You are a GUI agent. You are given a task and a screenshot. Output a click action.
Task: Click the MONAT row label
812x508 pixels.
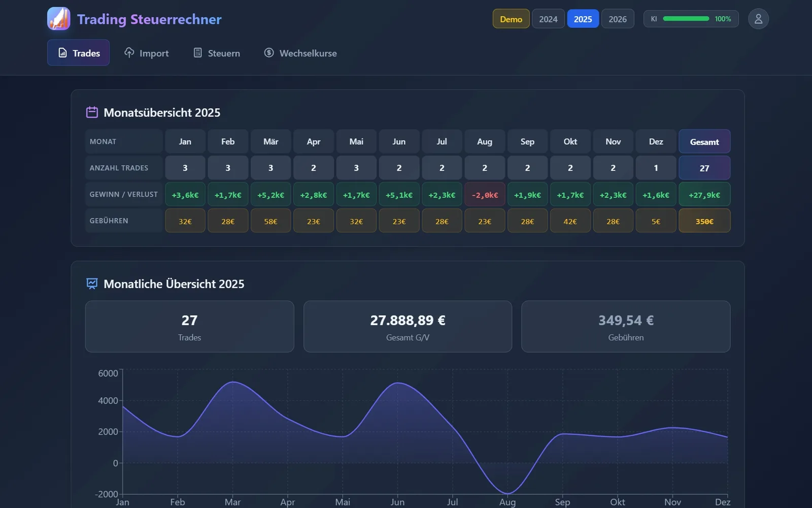(x=124, y=141)
